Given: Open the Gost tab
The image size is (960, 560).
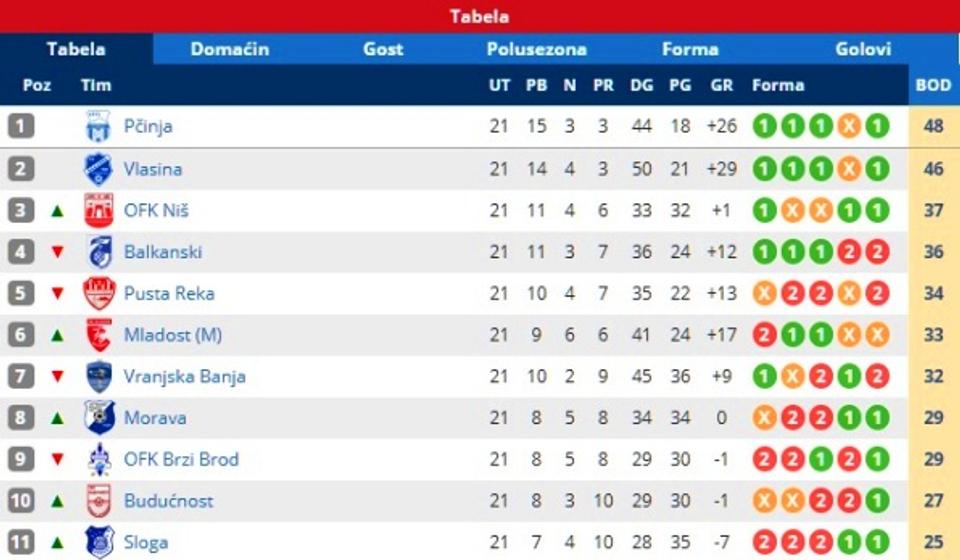Looking at the screenshot, I should point(383,49).
